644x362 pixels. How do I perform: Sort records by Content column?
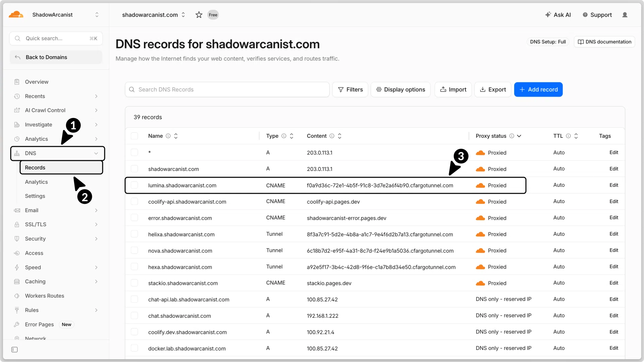[x=339, y=136]
